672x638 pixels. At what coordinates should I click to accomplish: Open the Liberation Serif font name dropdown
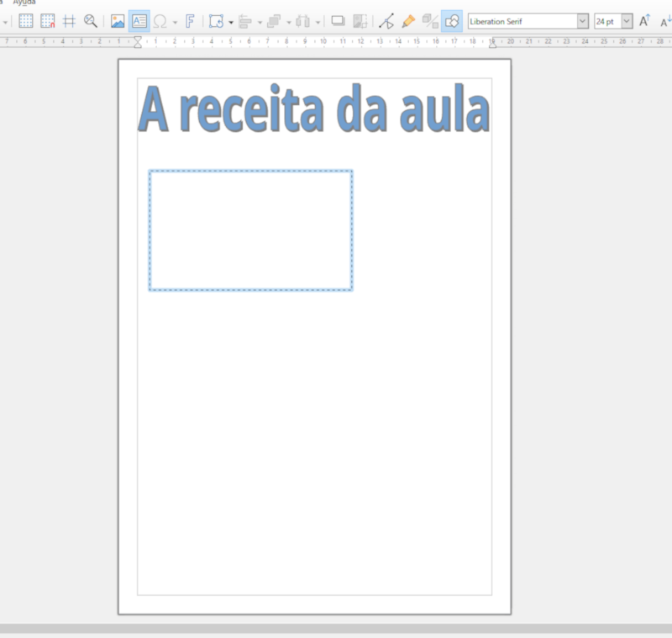click(x=584, y=21)
